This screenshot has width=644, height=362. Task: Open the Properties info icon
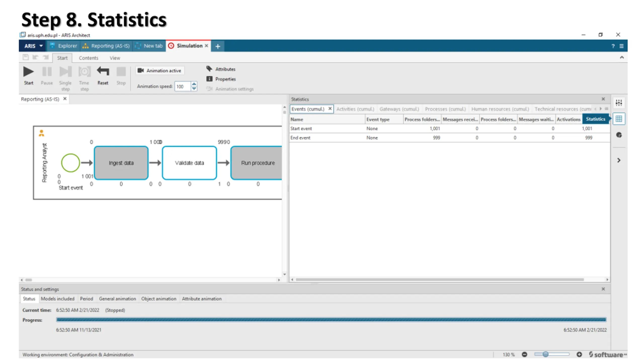(209, 79)
